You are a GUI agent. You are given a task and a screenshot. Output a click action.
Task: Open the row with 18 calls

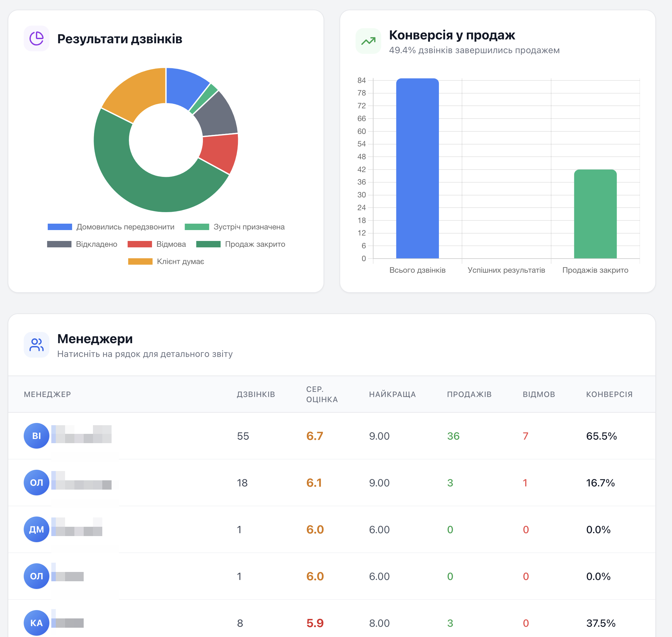332,483
